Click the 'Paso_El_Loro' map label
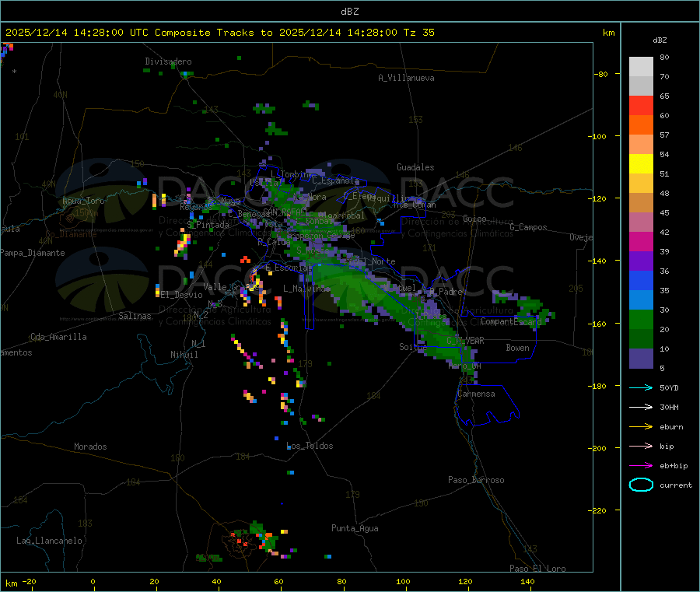 pos(538,569)
